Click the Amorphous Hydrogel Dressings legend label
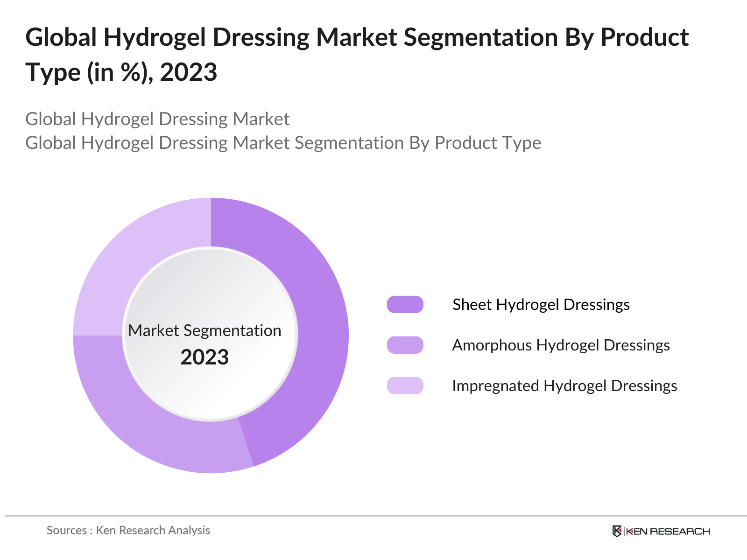The height and width of the screenshot is (560, 747). [x=561, y=345]
